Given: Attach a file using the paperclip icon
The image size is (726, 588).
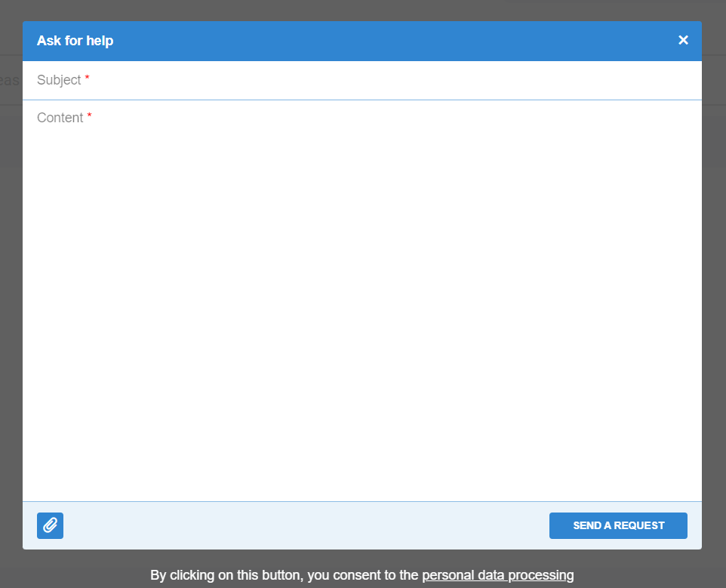Looking at the screenshot, I should click(x=50, y=525).
